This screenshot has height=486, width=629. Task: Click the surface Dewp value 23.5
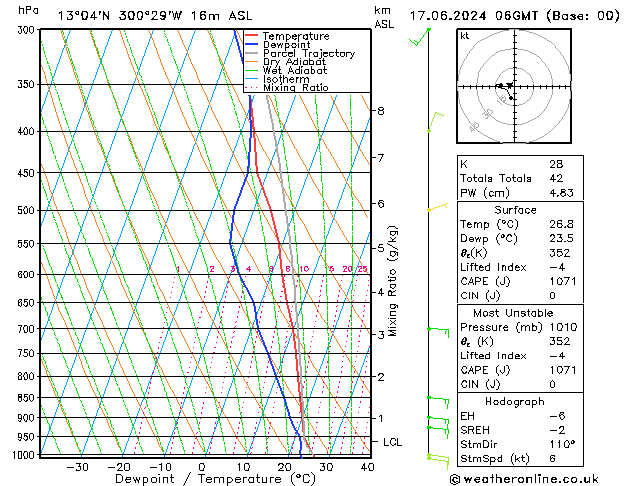click(x=561, y=238)
